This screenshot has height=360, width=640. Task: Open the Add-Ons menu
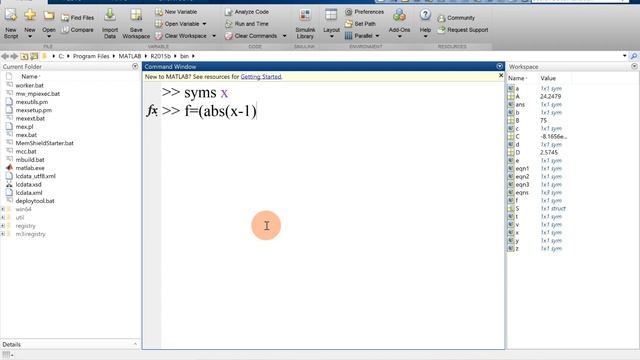click(x=399, y=24)
